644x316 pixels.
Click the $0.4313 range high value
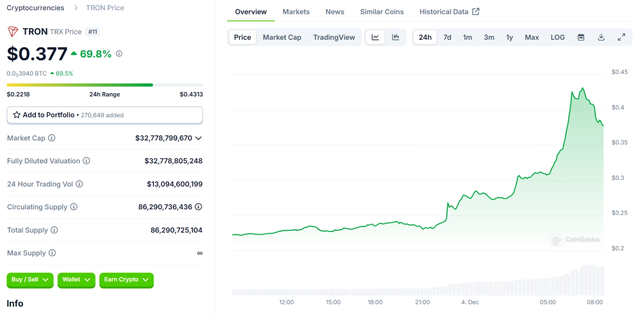click(191, 94)
